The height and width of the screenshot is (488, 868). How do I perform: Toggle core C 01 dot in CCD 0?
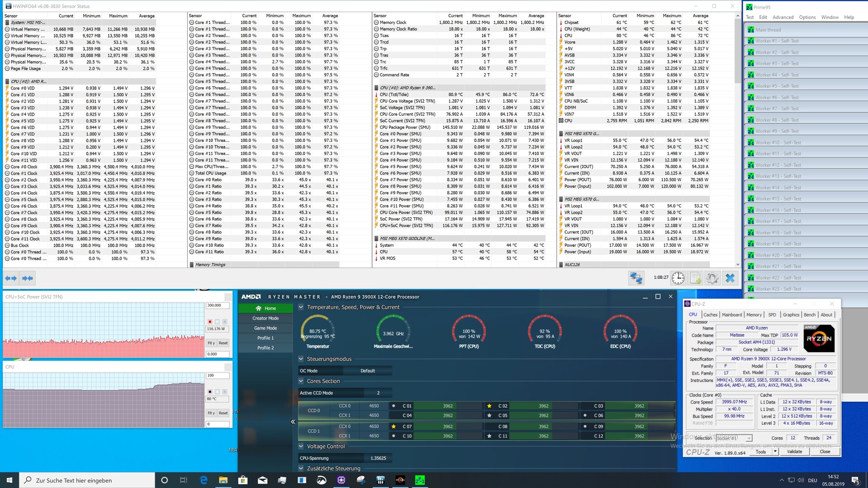[x=393, y=406]
